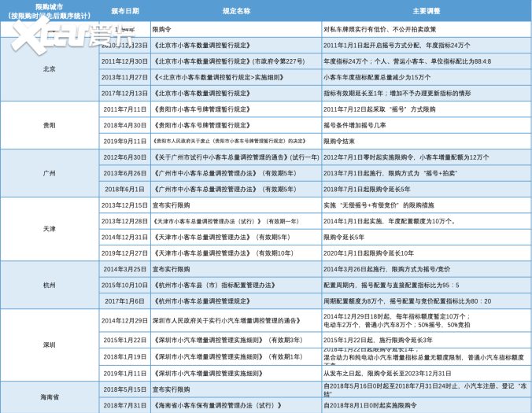This screenshot has width=532, height=413.
Task: Click the 颁布日期 column header
Action: (x=124, y=10)
